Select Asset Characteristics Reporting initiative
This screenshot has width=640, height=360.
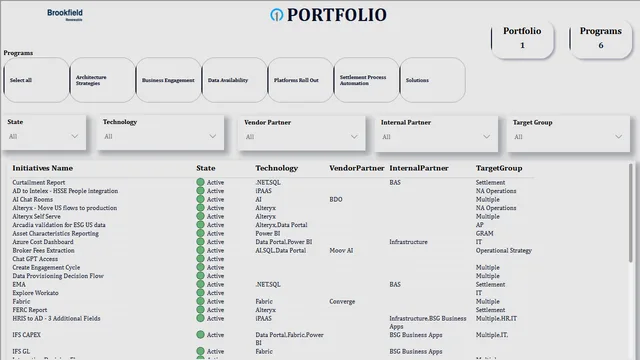(56, 233)
